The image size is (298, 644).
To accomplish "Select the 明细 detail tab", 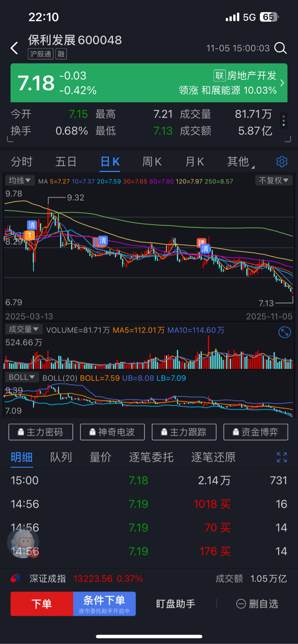I will [22, 457].
